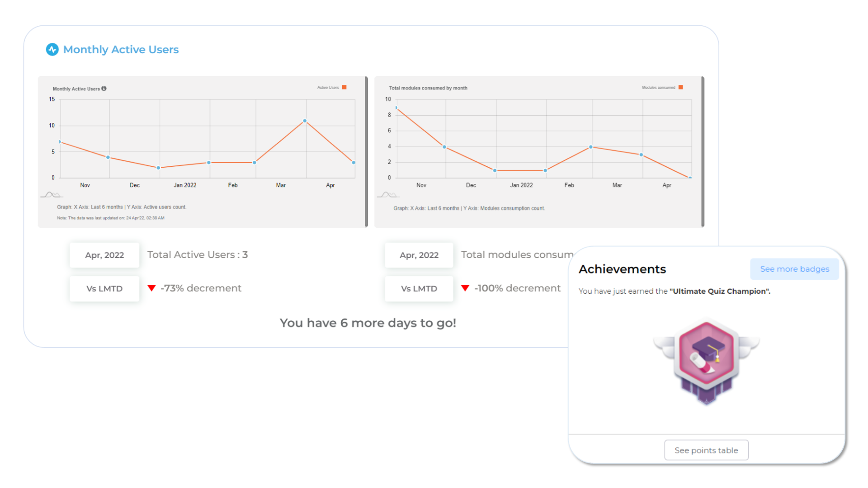Click the red decrement arrow beside -100%
The width and height of the screenshot is (868, 488).
[465, 288]
